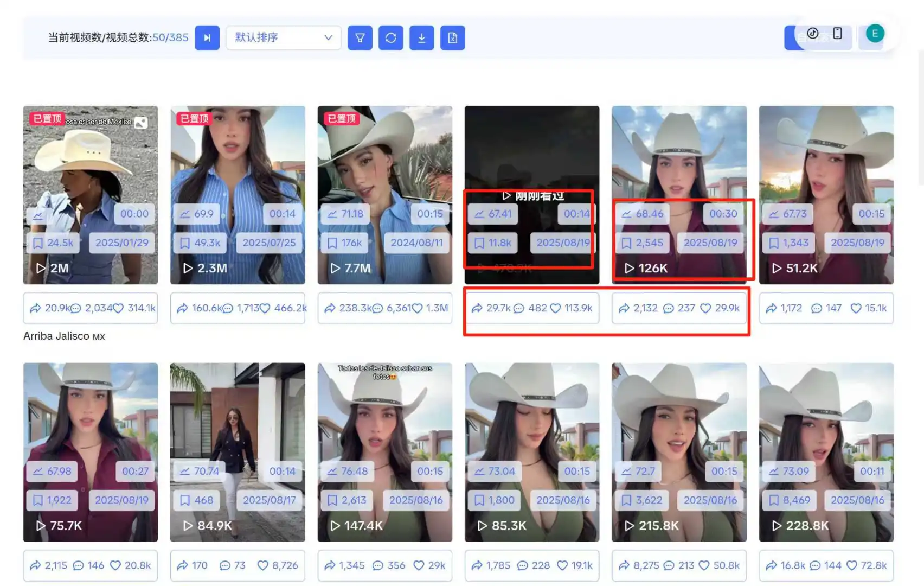Image resolution: width=924 pixels, height=586 pixels.
Task: Click the 50/385 video count text
Action: (x=170, y=37)
